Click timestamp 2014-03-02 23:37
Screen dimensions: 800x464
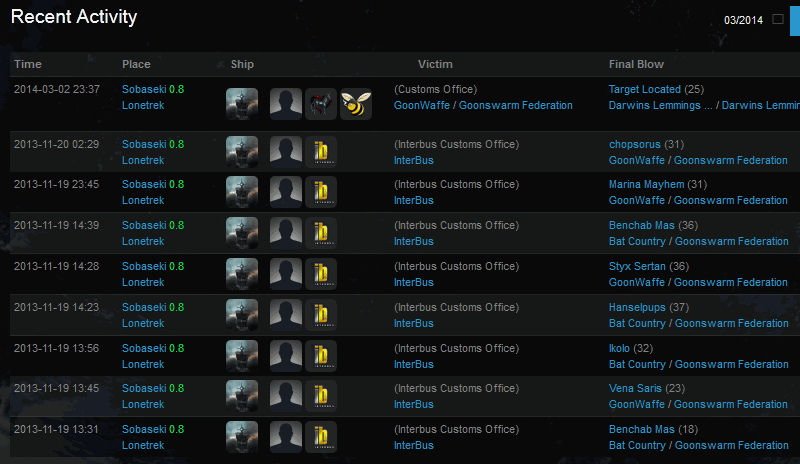coord(57,89)
